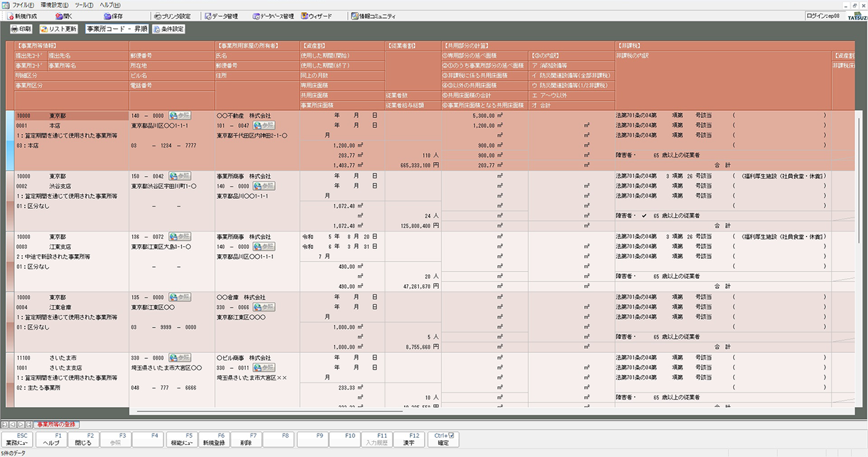Select the 事業所等の登録 sheet tab
The width and height of the screenshot is (868, 457).
pyautogui.click(x=56, y=424)
